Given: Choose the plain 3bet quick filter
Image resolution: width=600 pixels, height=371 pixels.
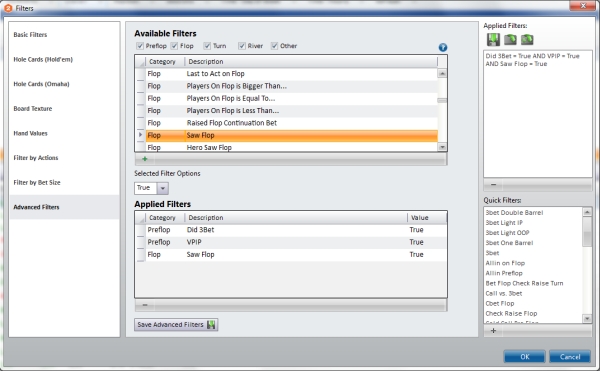Looking at the screenshot, I should [x=492, y=253].
